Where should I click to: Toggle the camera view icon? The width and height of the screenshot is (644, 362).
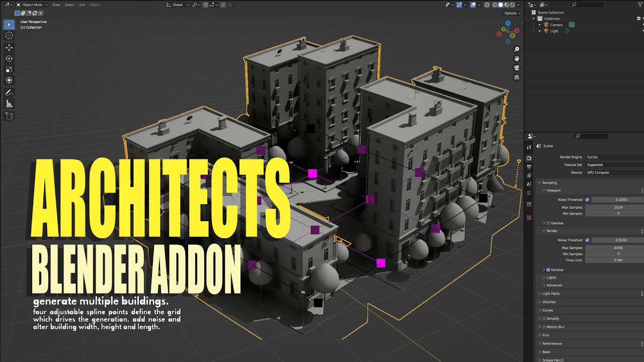point(517,68)
